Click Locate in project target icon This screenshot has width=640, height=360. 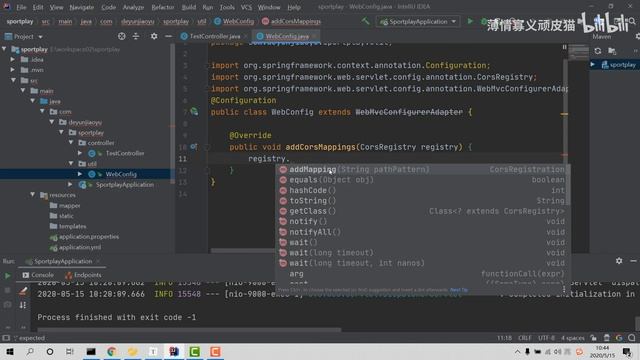122,36
